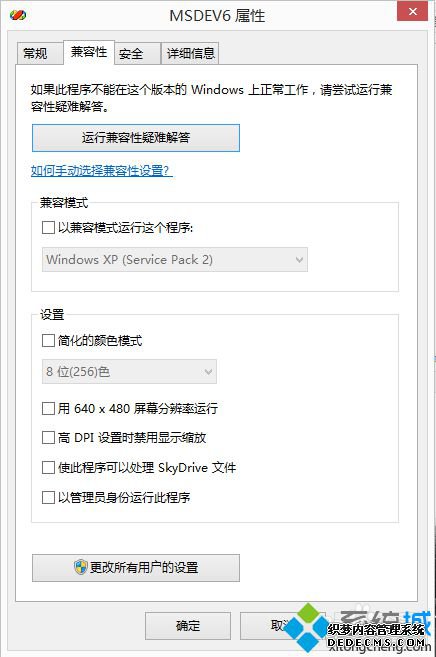Check 以管理员身份运行此程序 box
The height and width of the screenshot is (657, 436).
[48, 497]
